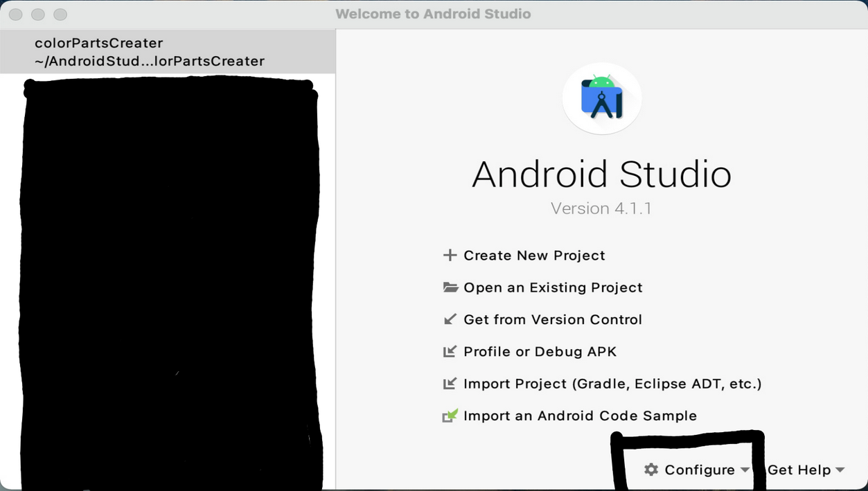868x491 pixels.
Task: Open recent project colorPartsCreater
Action: point(168,52)
